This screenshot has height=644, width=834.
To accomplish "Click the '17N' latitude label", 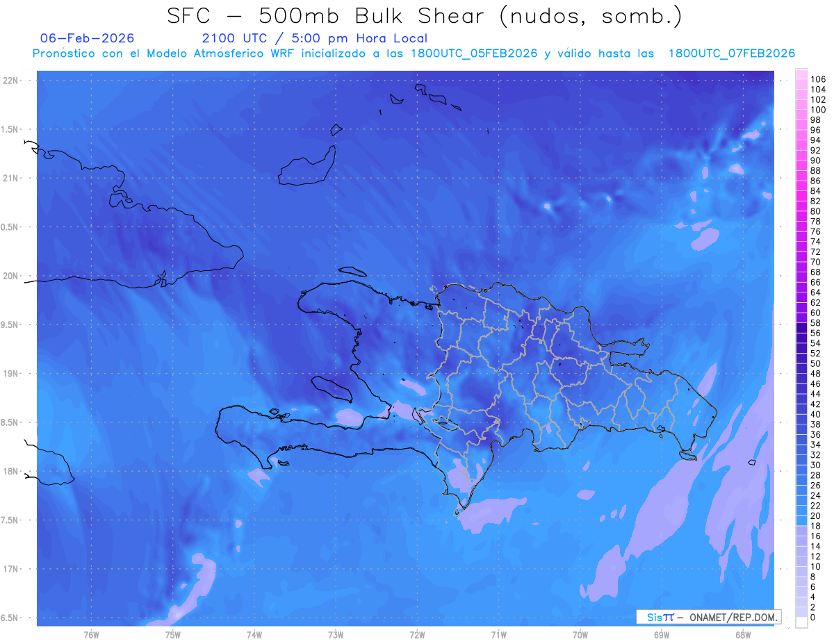I will pos(10,569).
